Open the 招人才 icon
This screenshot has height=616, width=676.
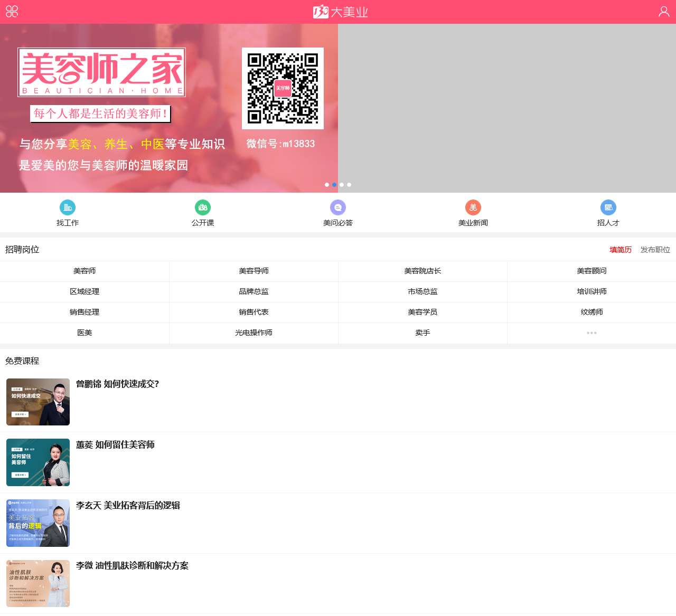click(x=608, y=207)
